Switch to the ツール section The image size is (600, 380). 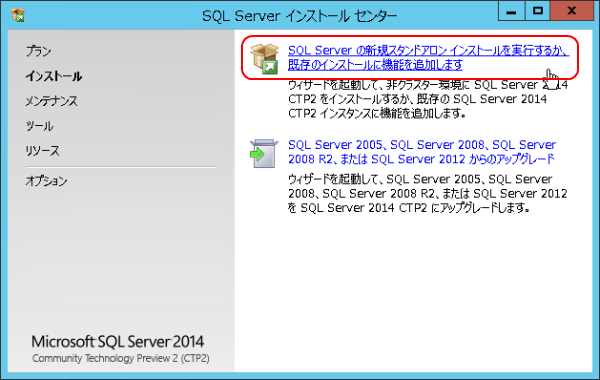coord(39,126)
